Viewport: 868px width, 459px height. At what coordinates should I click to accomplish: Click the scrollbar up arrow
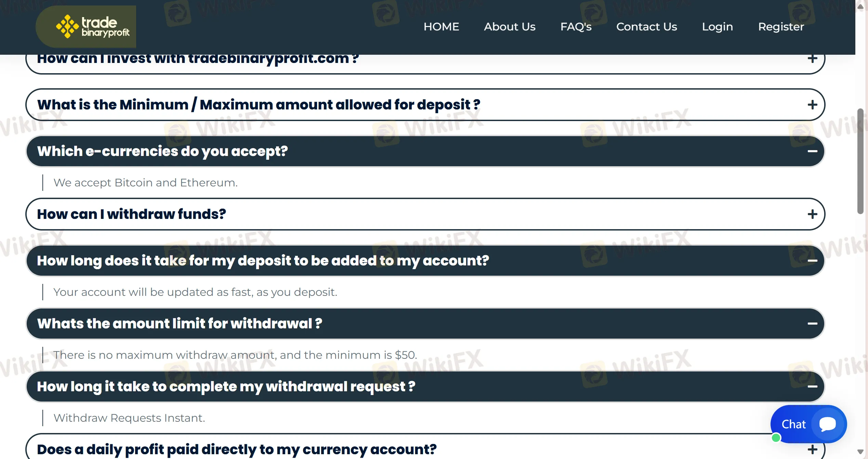(861, 6)
